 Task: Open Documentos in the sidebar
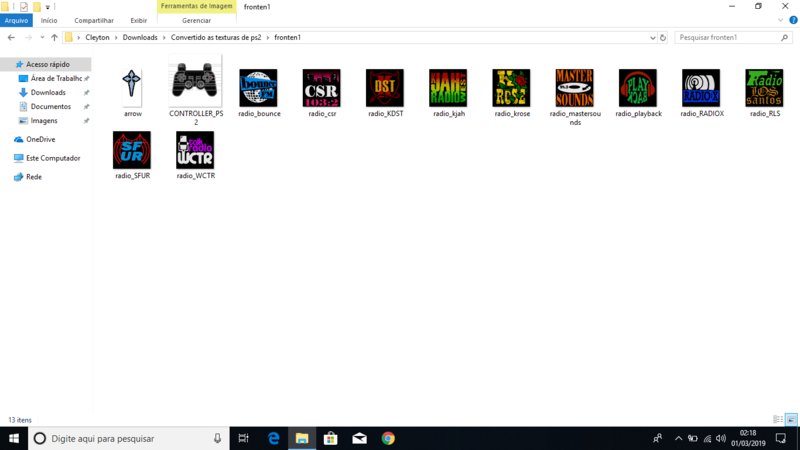coord(50,107)
